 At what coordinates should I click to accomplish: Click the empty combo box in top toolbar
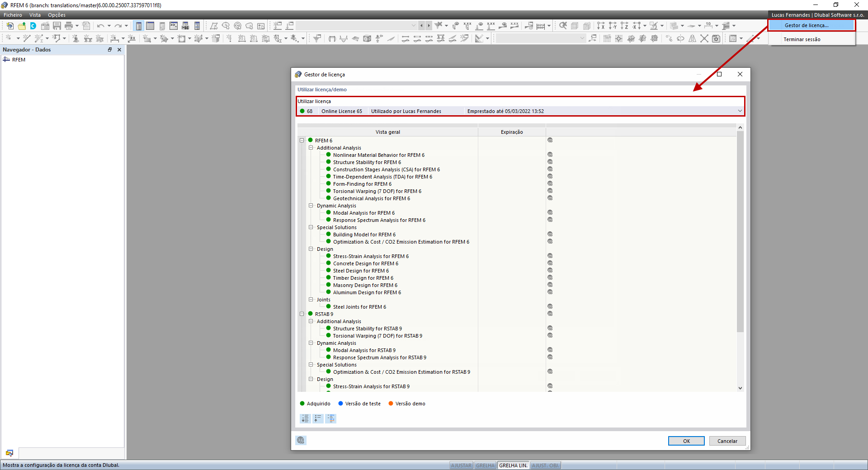point(356,26)
